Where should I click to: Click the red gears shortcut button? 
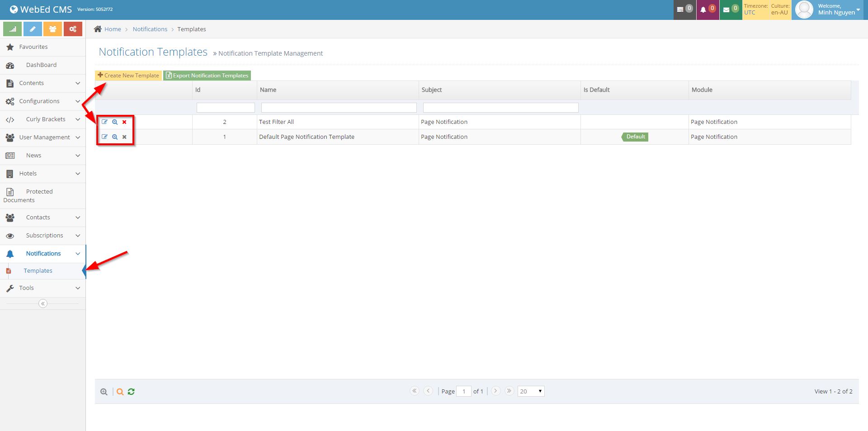(x=73, y=29)
